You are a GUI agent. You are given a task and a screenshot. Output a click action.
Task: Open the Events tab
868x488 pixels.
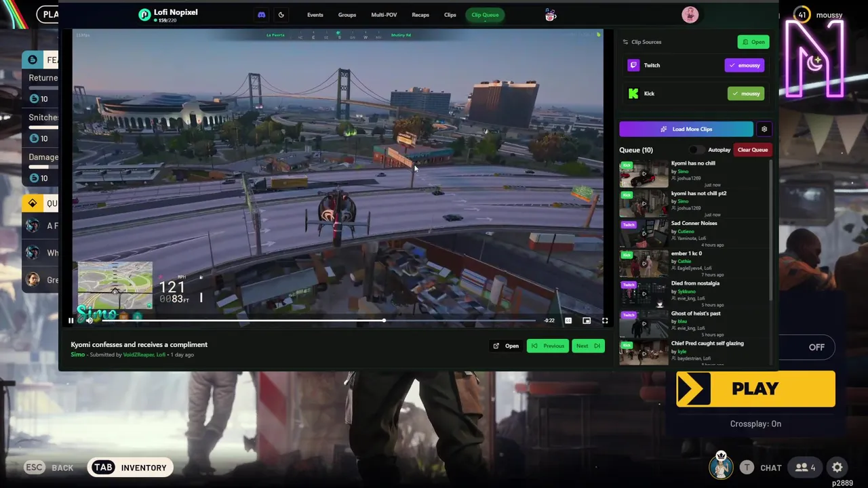coord(315,15)
